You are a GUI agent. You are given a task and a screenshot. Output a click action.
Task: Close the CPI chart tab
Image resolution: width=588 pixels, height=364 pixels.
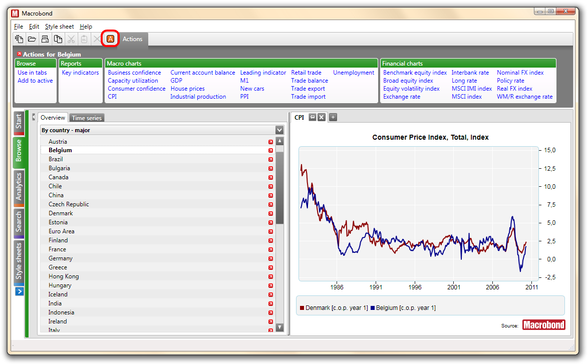coord(322,117)
